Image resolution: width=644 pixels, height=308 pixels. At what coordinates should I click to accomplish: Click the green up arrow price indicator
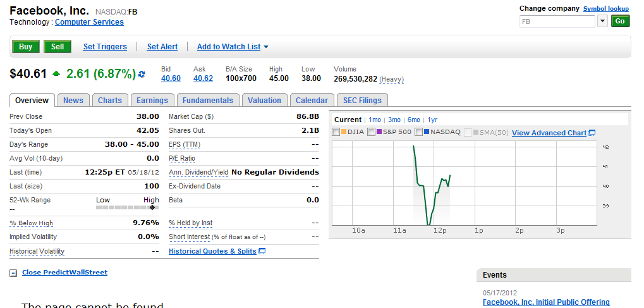[56, 73]
